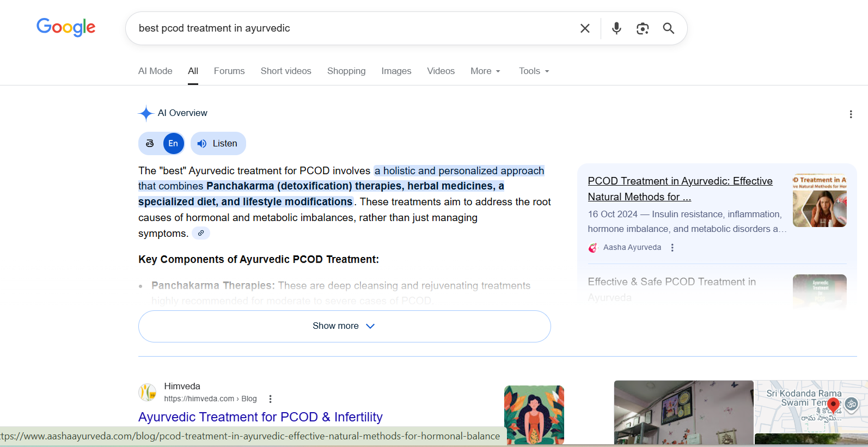
Task: Open Short videos tab
Action: pos(286,71)
